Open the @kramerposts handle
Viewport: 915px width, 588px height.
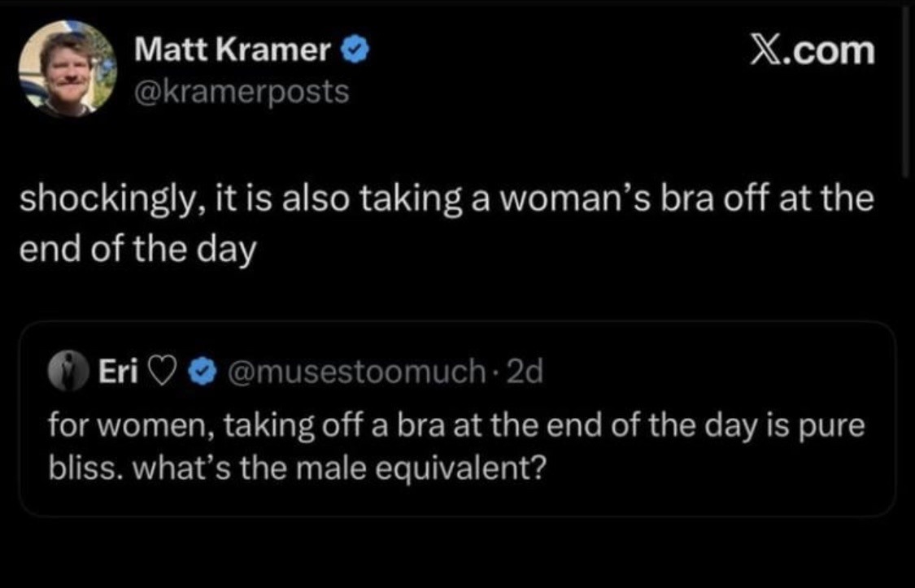pos(242,91)
